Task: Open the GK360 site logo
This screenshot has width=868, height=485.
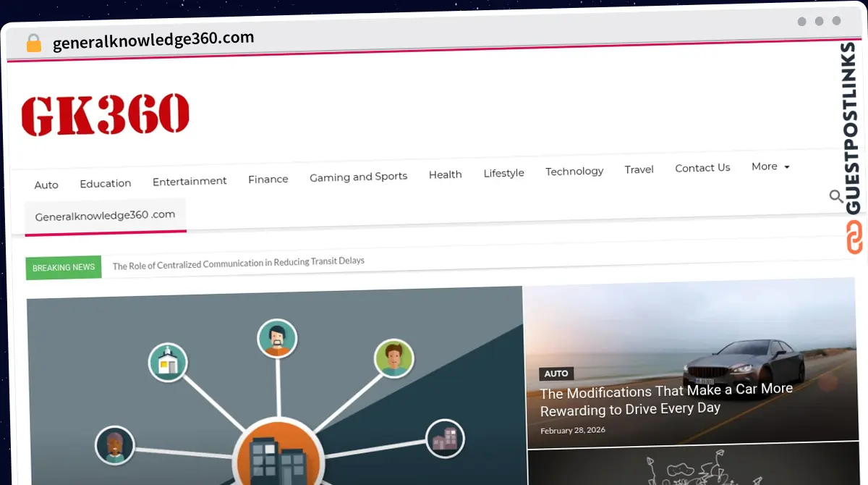Action: click(106, 114)
